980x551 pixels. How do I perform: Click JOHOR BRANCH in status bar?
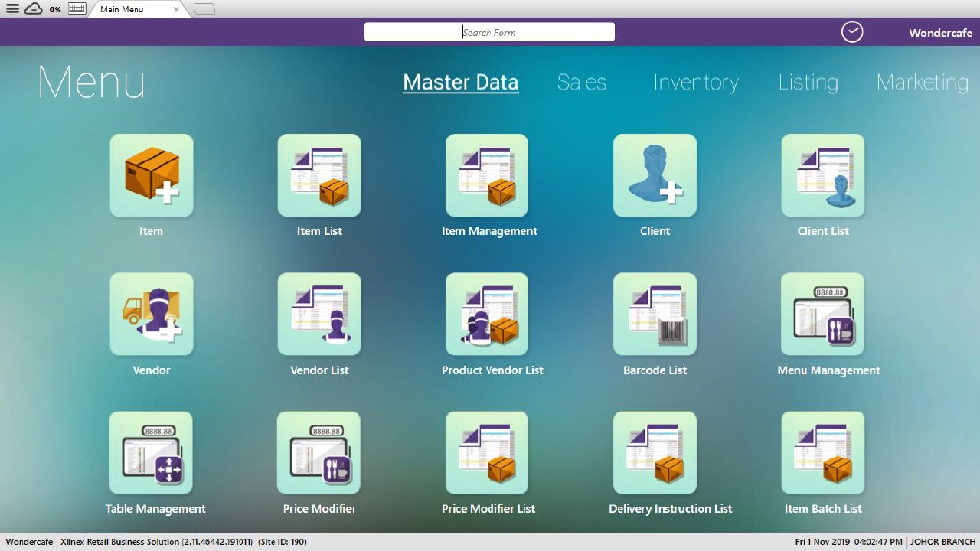942,542
